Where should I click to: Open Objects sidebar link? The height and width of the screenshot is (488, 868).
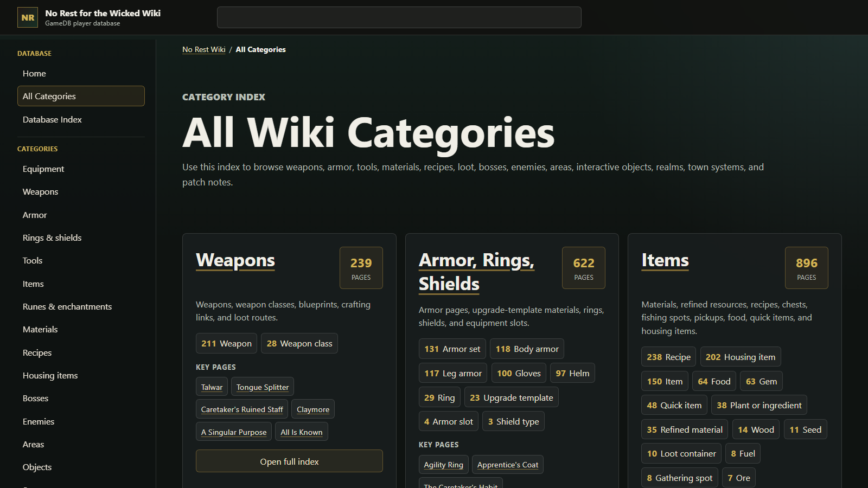[x=81, y=467]
